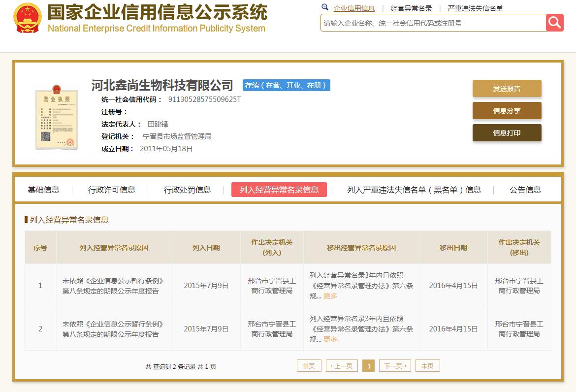Screen dimensions: 576x392
Task: Click legal representative name 田建锋
Action: point(158,124)
